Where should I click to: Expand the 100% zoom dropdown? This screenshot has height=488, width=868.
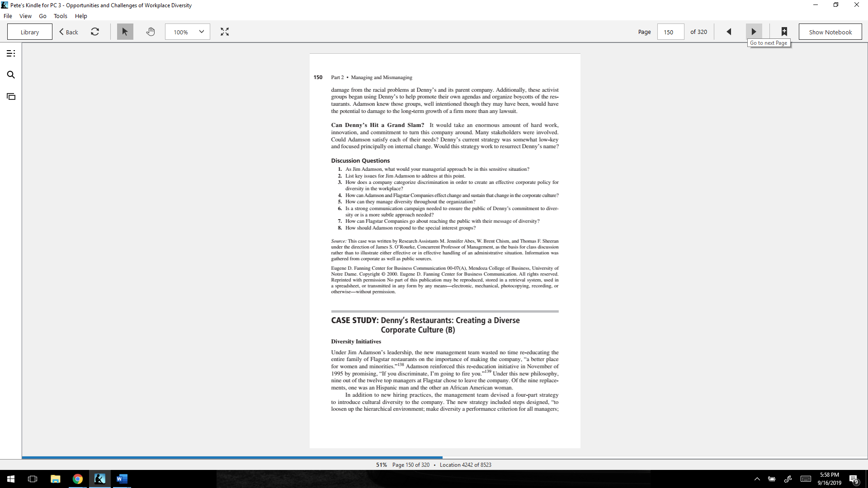pyautogui.click(x=188, y=32)
